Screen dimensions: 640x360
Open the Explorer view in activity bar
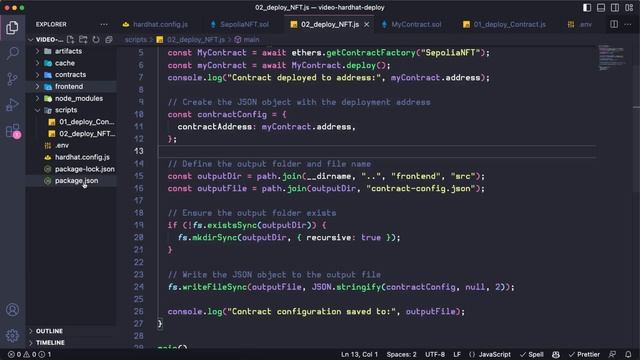click(x=12, y=27)
